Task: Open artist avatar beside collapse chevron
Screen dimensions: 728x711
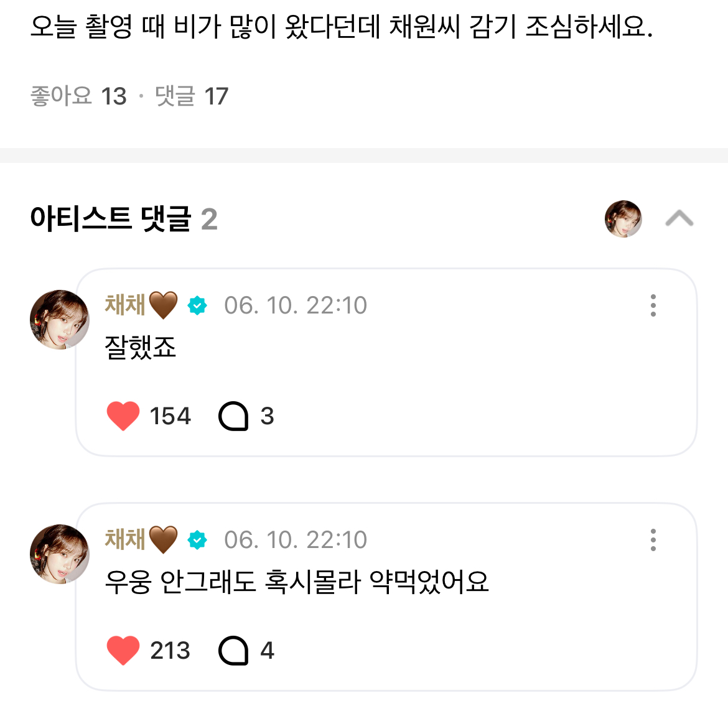Action: [623, 219]
